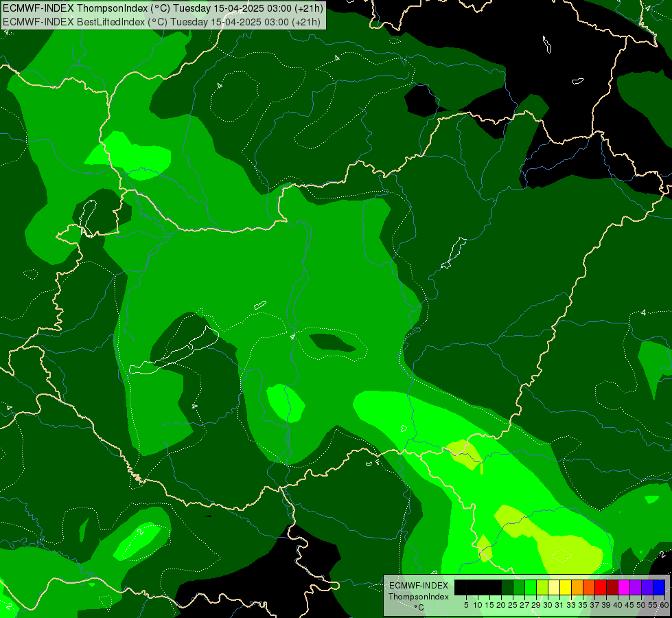Select the magenta legend swatch (40–45)
Image resolution: width=672 pixels, height=618 pixels.
624,587
